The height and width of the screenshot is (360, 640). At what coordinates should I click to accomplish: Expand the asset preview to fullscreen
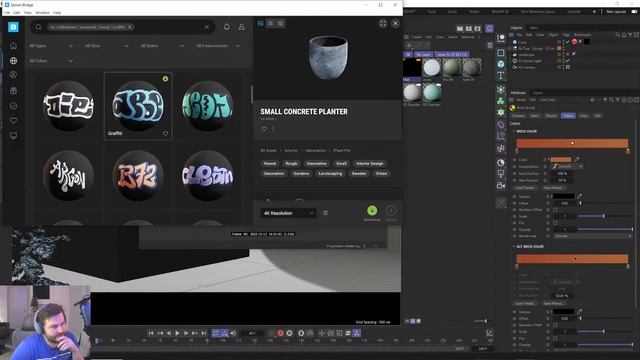[x=383, y=23]
